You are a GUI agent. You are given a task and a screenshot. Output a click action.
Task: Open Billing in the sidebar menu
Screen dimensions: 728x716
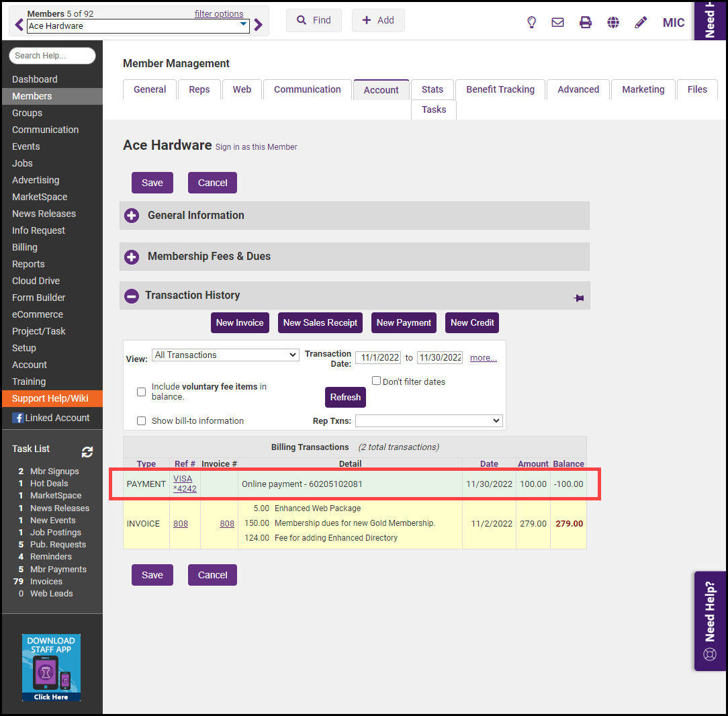click(25, 247)
